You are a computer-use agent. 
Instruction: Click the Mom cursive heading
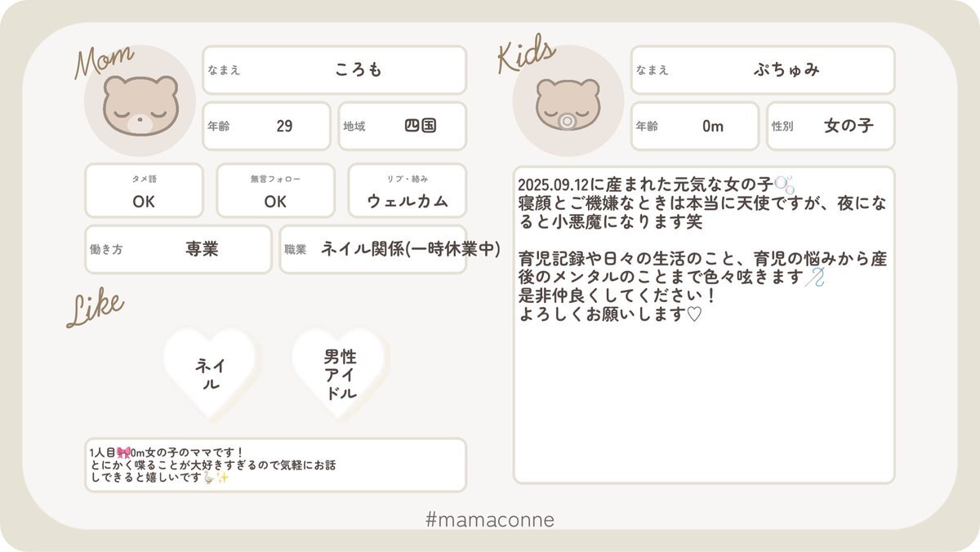104,60
